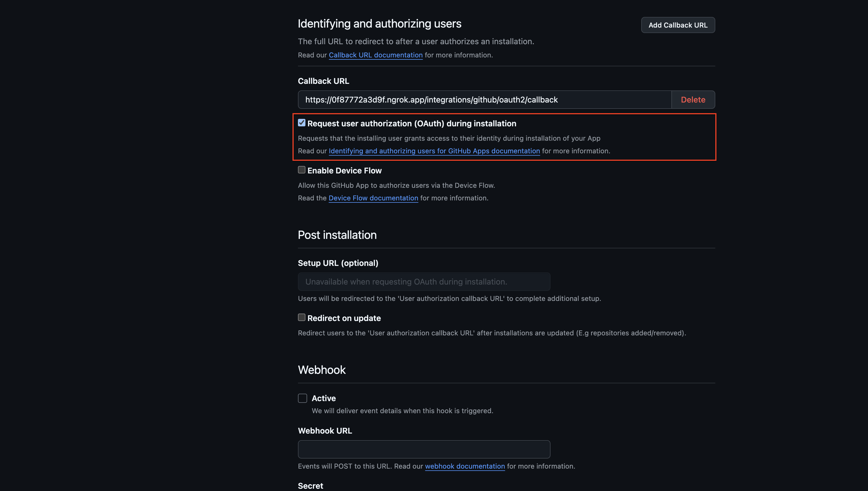Click the Add Callback URL button
The width and height of the screenshot is (868, 491).
678,25
